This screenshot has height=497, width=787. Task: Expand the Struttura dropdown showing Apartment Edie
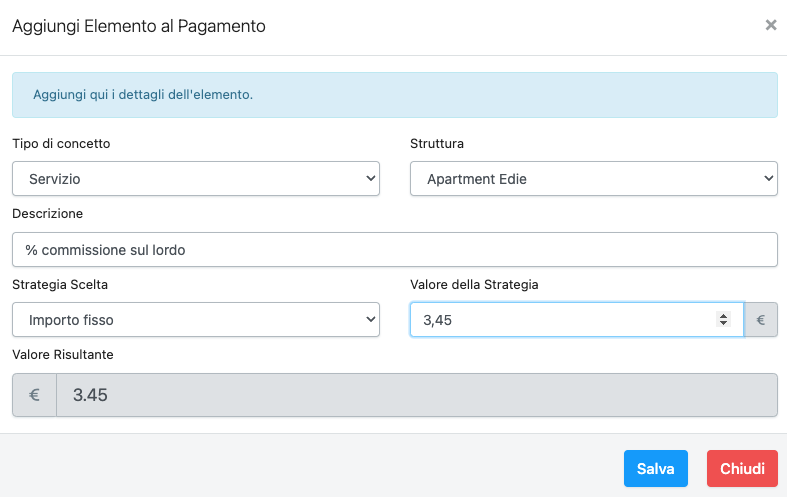594,179
